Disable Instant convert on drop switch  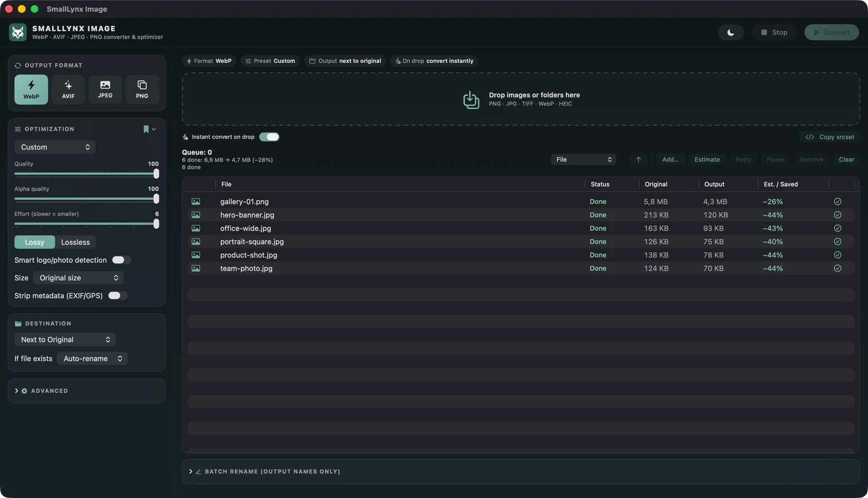[x=269, y=137]
